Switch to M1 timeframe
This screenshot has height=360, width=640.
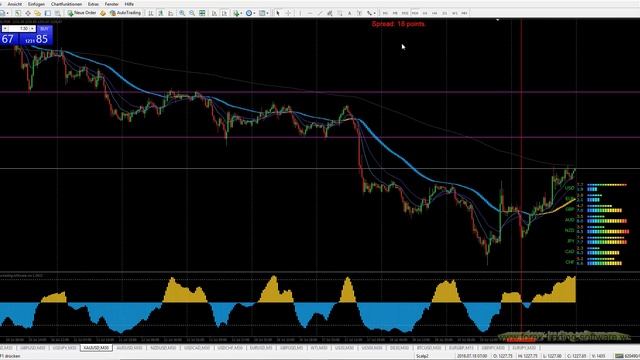385,13
